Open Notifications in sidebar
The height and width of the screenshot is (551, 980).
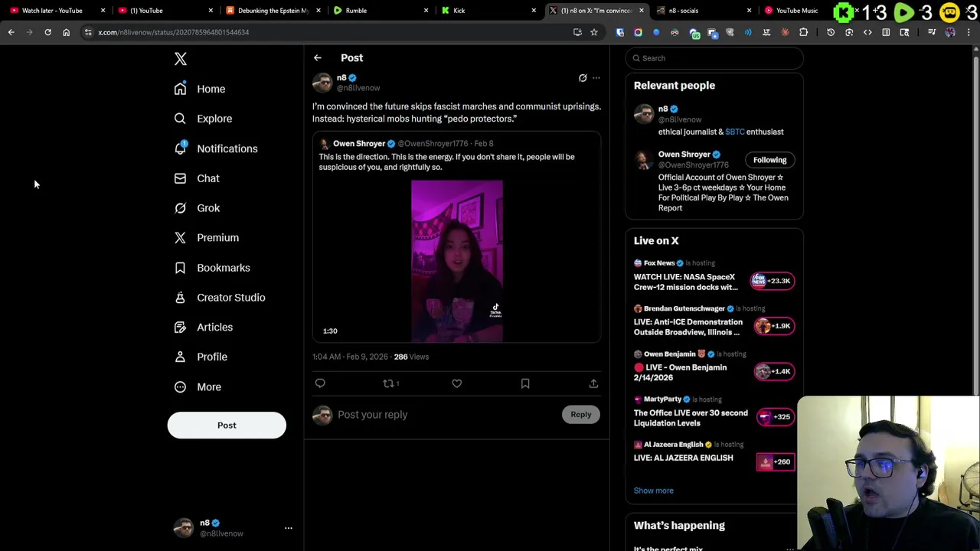[216, 148]
